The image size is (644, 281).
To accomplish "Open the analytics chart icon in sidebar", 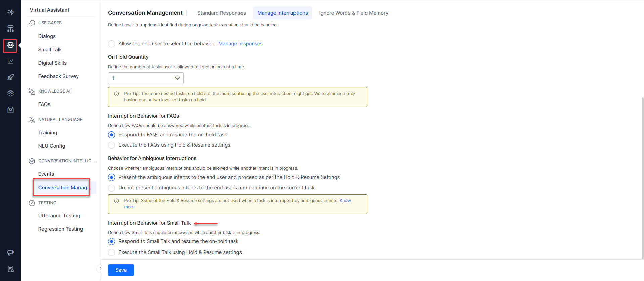I will pos(11,61).
